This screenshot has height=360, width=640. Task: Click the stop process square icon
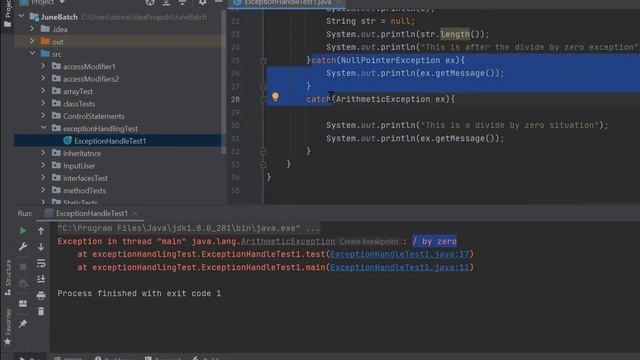point(23,267)
